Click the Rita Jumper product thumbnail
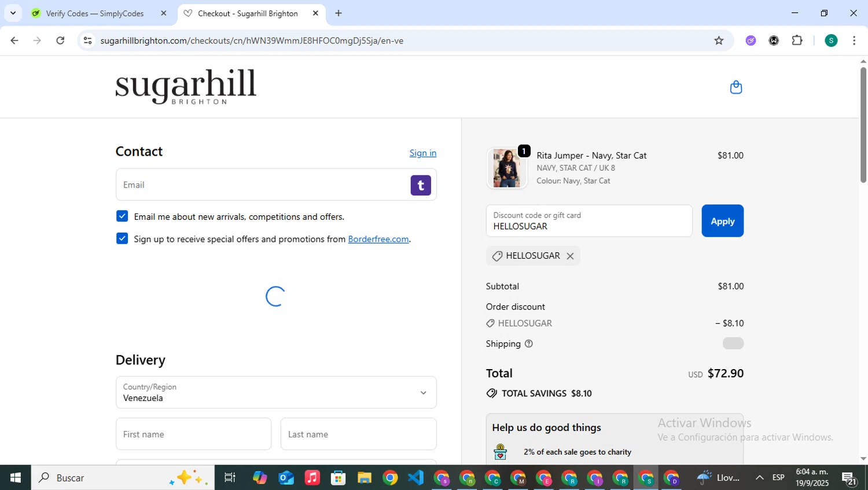 pyautogui.click(x=507, y=168)
